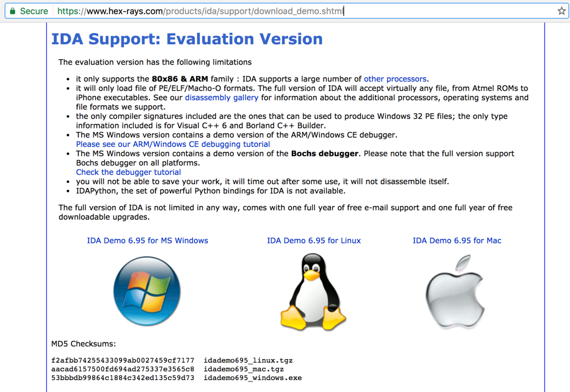The width and height of the screenshot is (570, 392).
Task: Open the 'Check the debugger tutorial' link
Action: click(x=128, y=172)
